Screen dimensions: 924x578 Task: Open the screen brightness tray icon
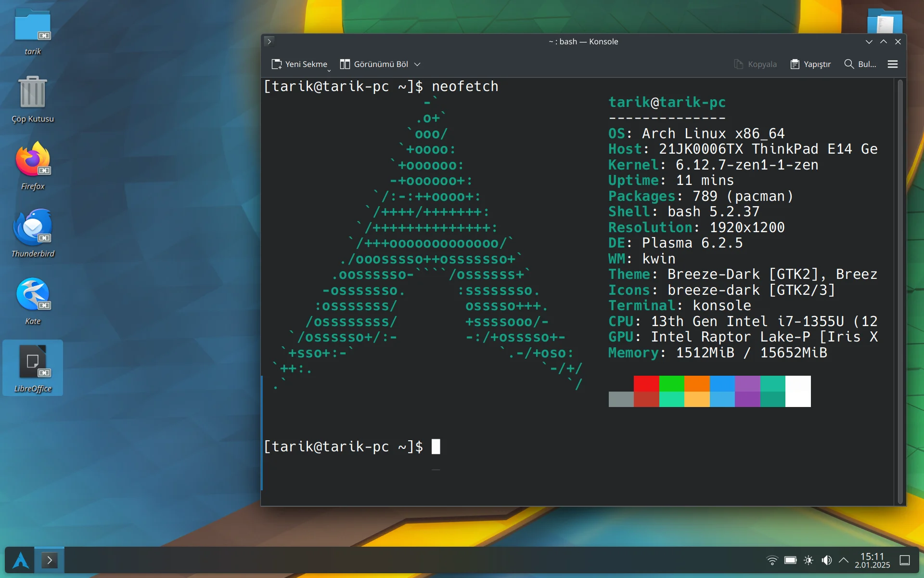(x=808, y=560)
